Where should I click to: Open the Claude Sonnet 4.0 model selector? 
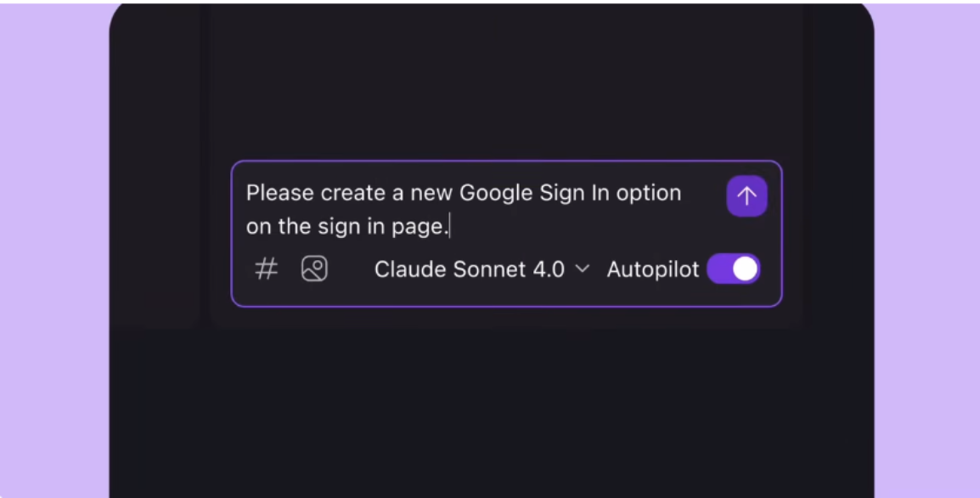(x=482, y=269)
